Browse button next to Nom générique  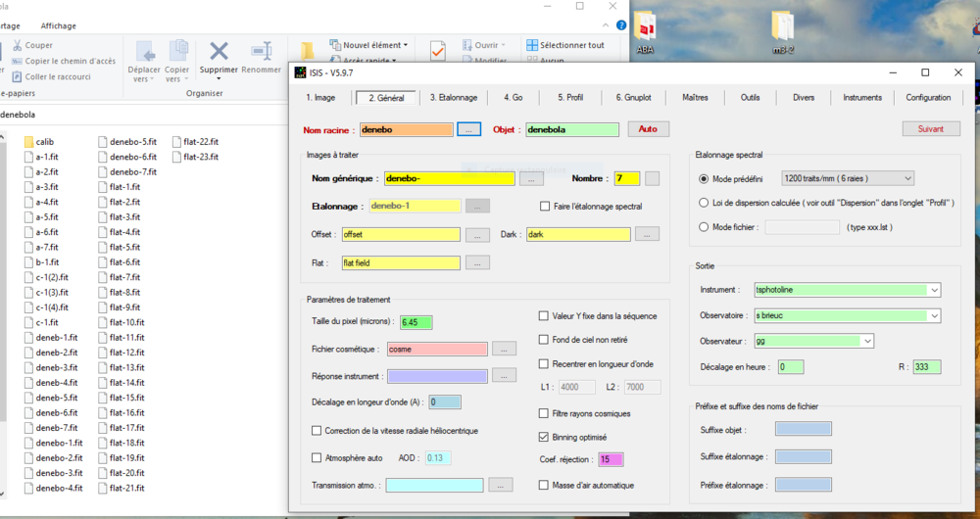click(x=531, y=178)
